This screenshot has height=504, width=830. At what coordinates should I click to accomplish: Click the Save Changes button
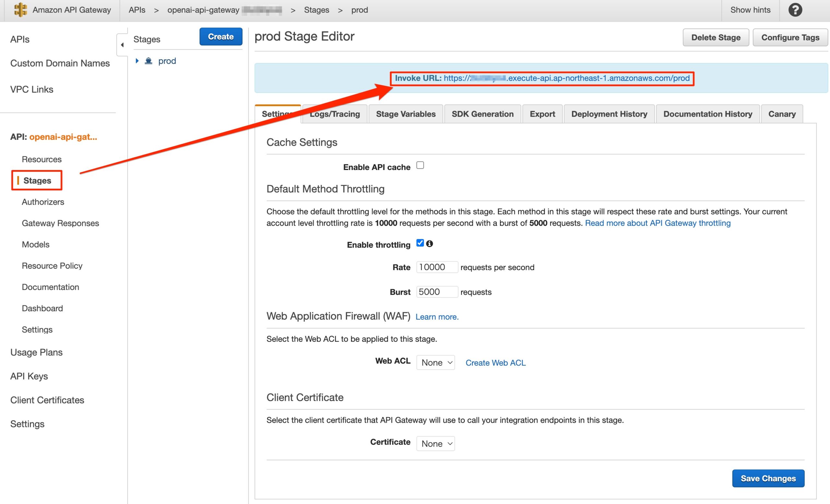coord(768,478)
